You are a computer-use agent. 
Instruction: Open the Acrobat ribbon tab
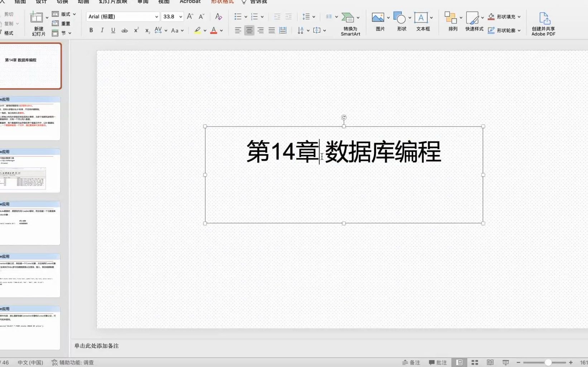190,2
